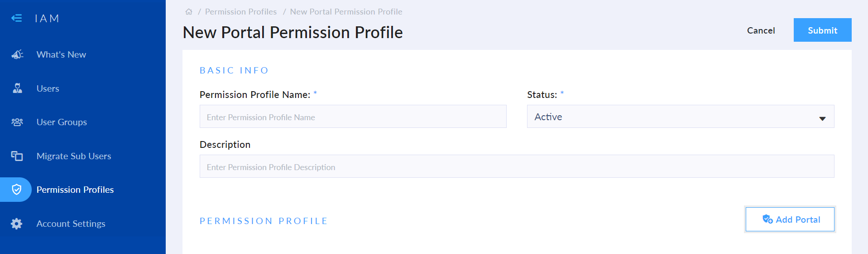The height and width of the screenshot is (254, 868).
Task: Collapse sidebar using the back-arrow menu icon
Action: tap(17, 18)
